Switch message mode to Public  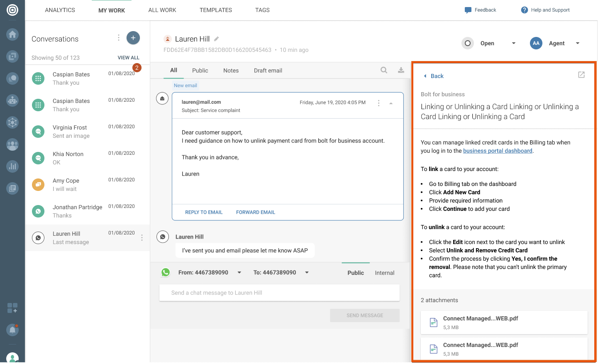click(x=355, y=273)
